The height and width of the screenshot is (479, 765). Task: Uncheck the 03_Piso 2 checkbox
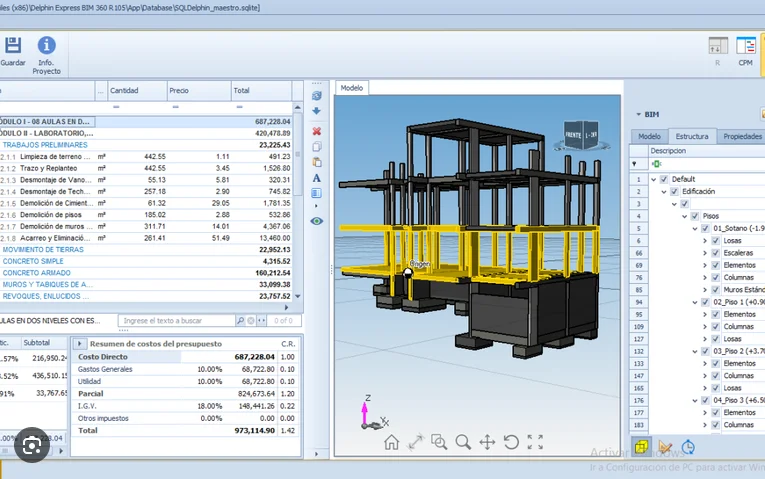(705, 351)
